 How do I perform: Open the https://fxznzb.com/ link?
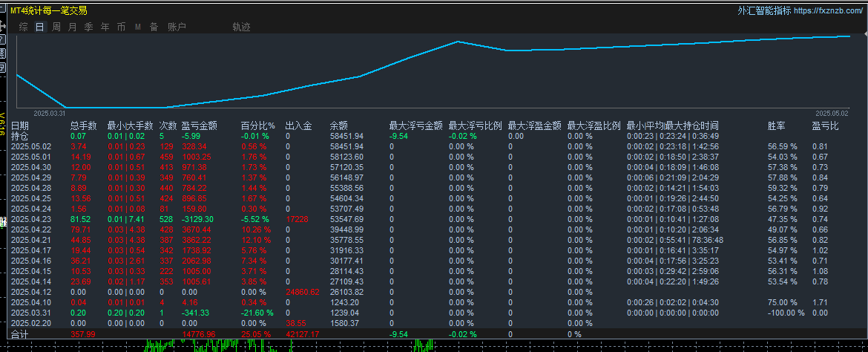pos(829,10)
